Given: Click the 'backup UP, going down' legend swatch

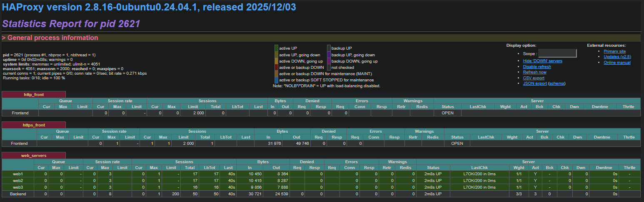Looking at the screenshot, I should click(329, 55).
